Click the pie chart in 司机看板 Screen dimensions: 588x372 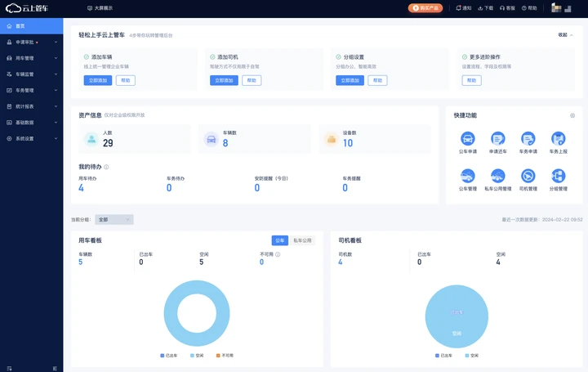click(457, 316)
